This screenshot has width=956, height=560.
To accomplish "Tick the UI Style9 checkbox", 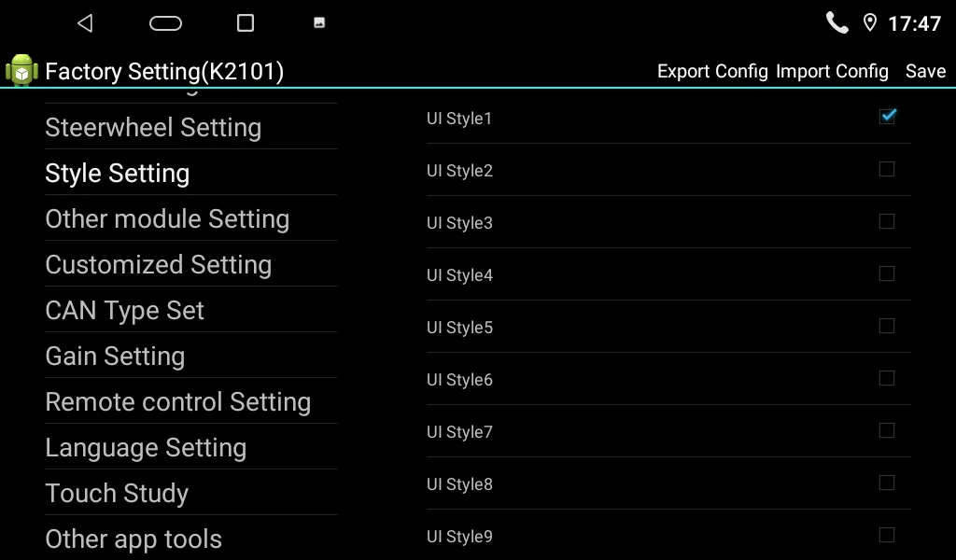I will click(887, 535).
